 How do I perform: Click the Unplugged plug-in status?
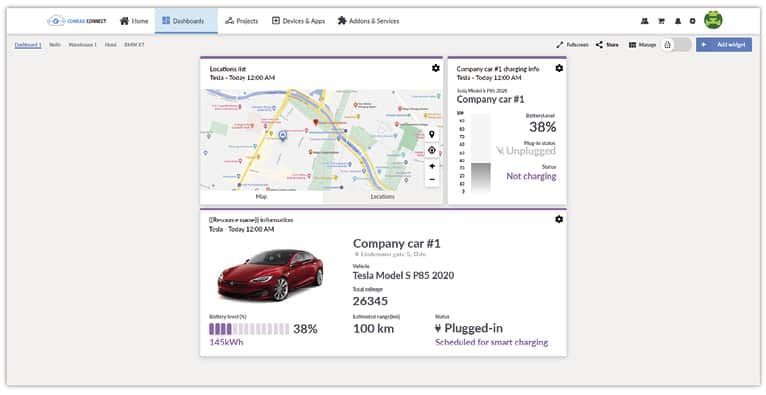tap(526, 151)
